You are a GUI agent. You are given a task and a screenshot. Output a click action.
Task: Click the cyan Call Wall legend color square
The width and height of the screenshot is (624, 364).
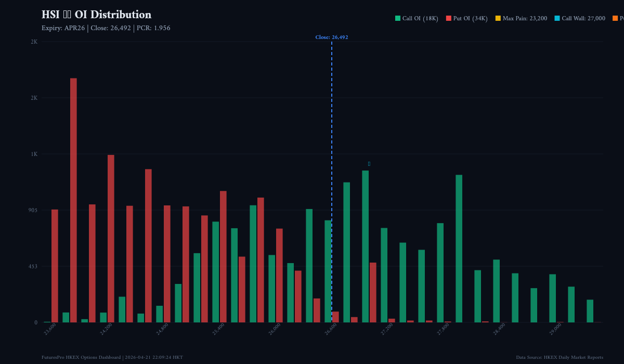[556, 18]
